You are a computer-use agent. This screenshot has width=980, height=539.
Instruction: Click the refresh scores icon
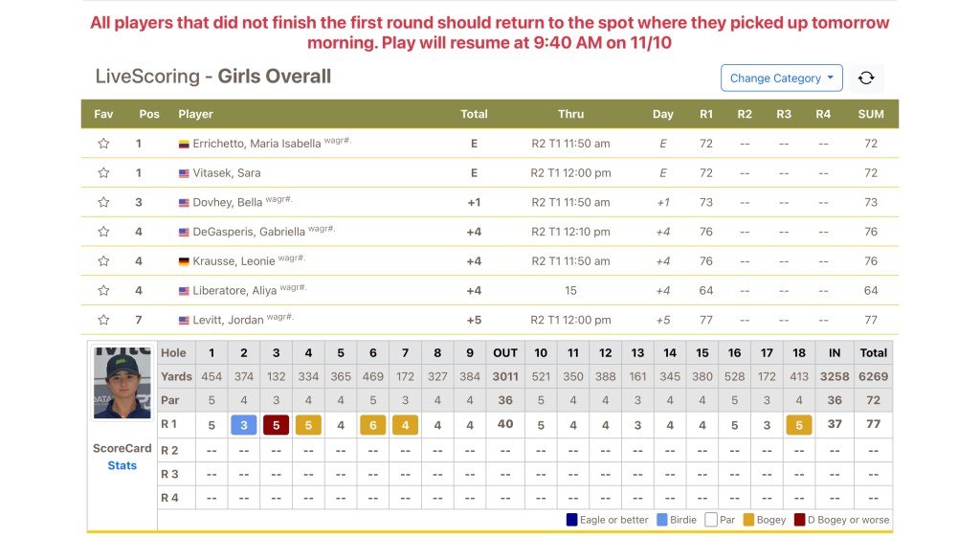point(866,79)
